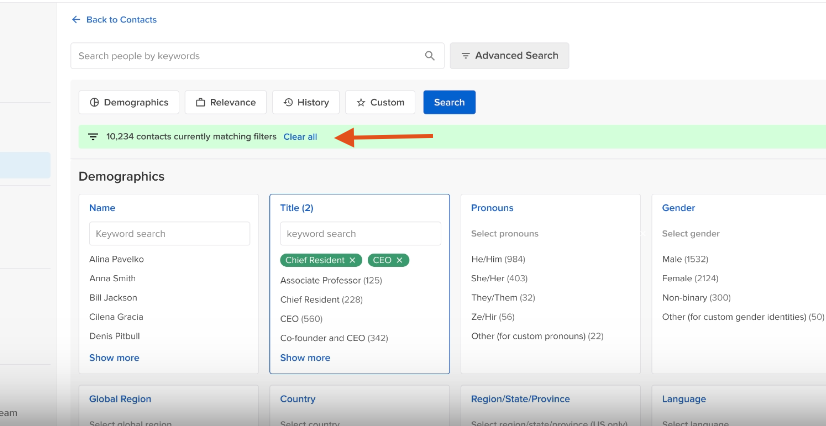Image resolution: width=826 pixels, height=426 pixels.
Task: Click the Name keyword search field
Action: 170,233
